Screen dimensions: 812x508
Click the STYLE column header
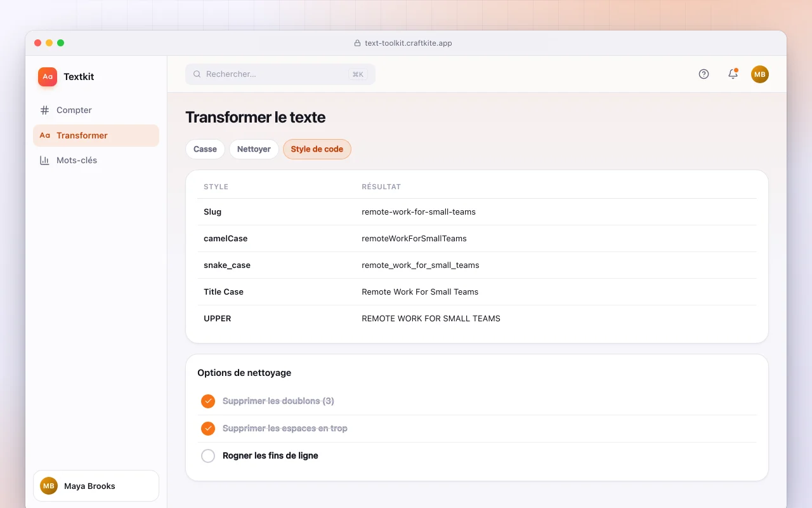tap(216, 187)
